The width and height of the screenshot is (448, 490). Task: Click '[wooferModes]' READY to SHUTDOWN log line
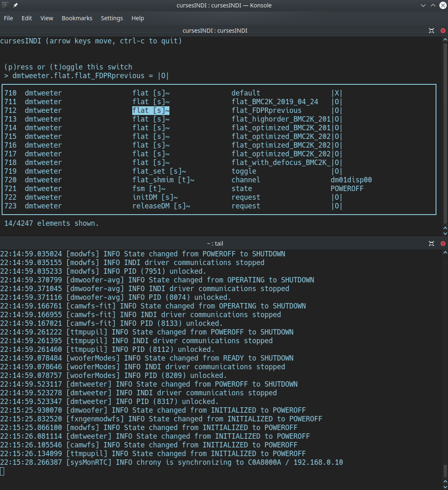point(147,358)
